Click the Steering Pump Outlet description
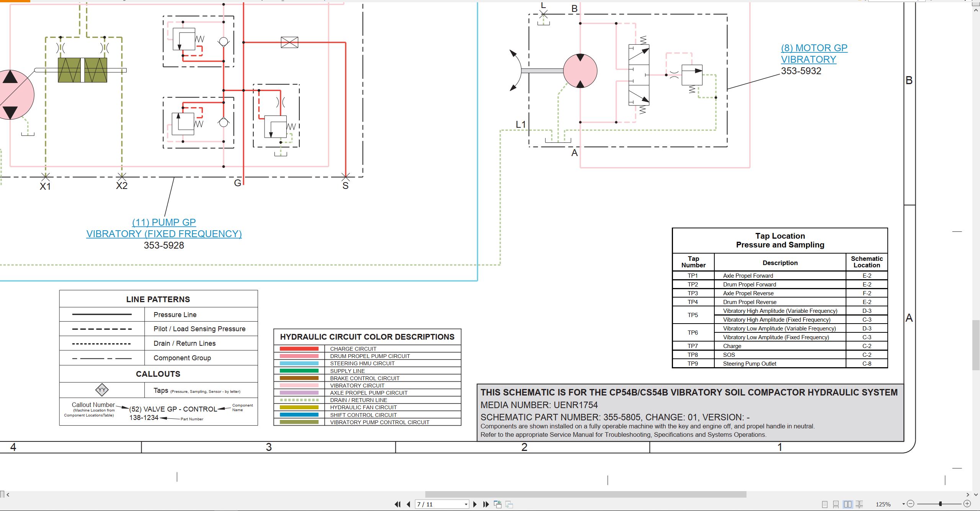 tap(750, 363)
